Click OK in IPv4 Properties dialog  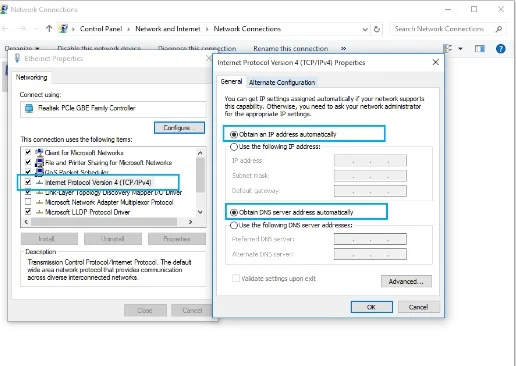[x=371, y=307]
